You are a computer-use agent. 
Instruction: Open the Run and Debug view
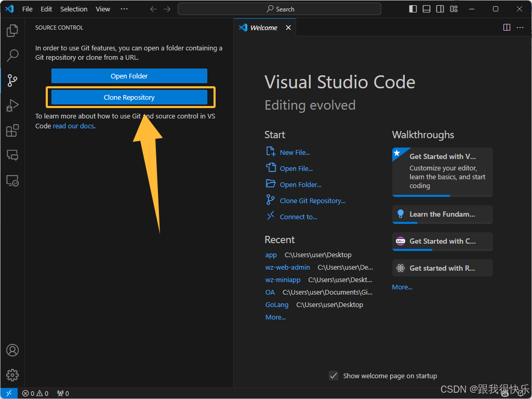pyautogui.click(x=12, y=105)
